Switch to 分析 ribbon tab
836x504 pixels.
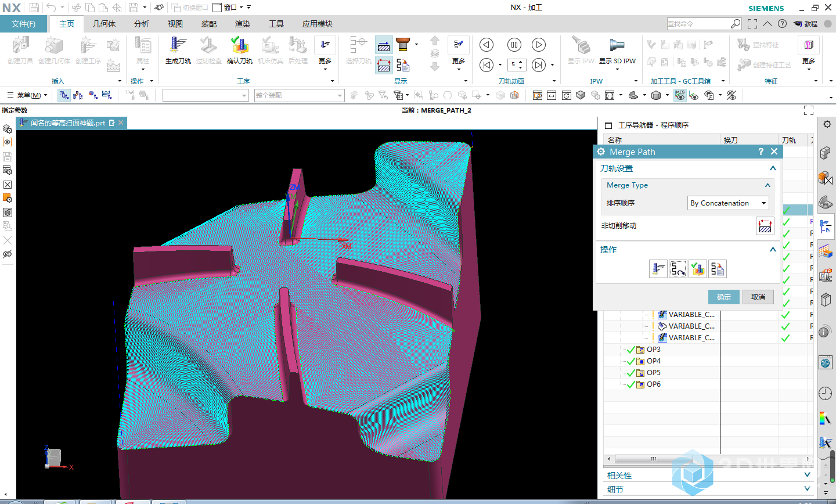142,24
